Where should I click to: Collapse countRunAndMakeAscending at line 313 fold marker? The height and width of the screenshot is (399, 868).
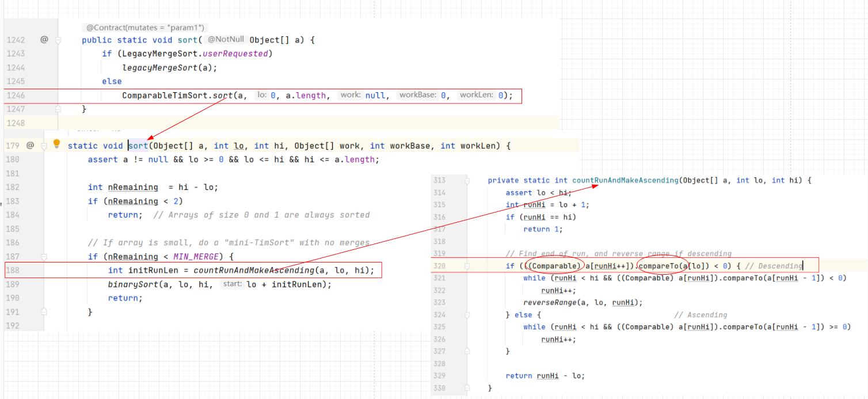[467, 181]
